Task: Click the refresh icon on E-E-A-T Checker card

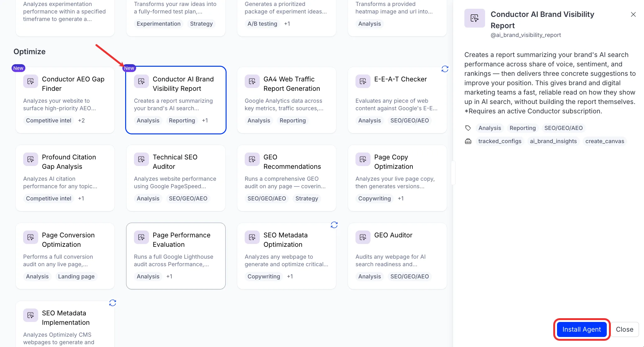Action: [445, 69]
